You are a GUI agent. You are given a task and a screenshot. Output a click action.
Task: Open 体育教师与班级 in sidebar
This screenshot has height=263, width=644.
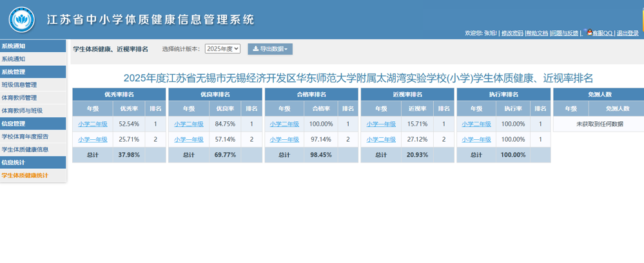point(33,110)
